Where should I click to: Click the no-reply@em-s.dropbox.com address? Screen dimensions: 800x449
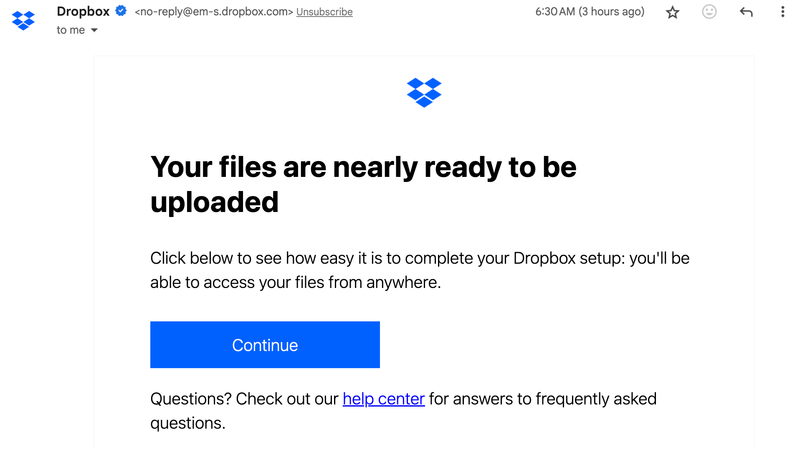[x=214, y=12]
